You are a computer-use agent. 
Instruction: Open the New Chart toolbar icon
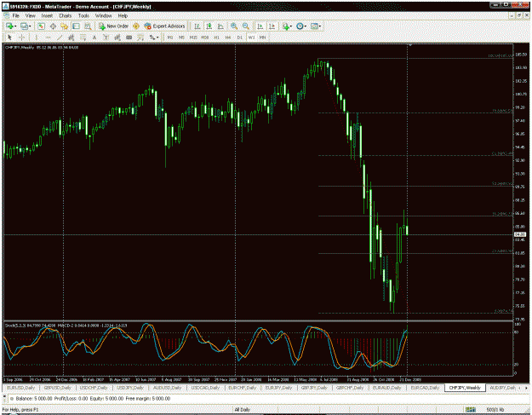(x=9, y=26)
